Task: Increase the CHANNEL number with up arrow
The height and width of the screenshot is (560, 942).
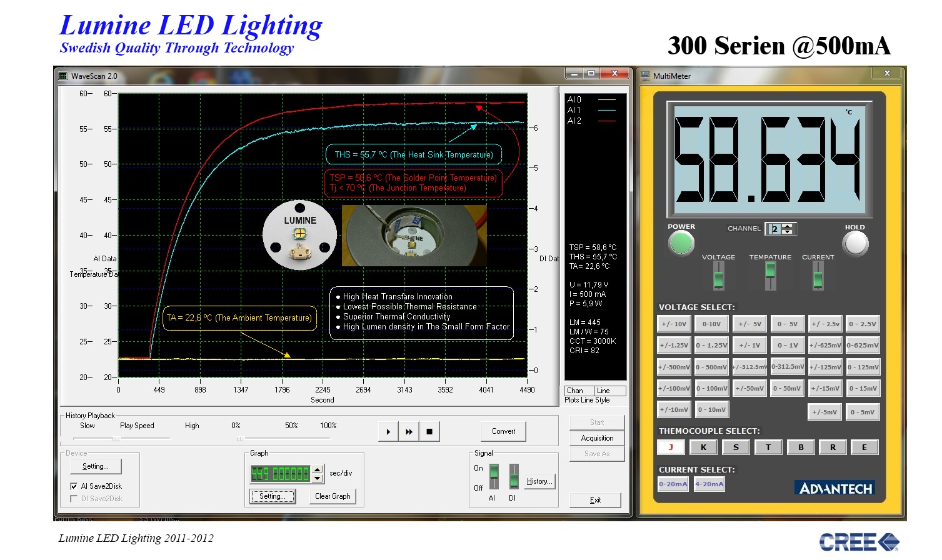Action: 787,226
